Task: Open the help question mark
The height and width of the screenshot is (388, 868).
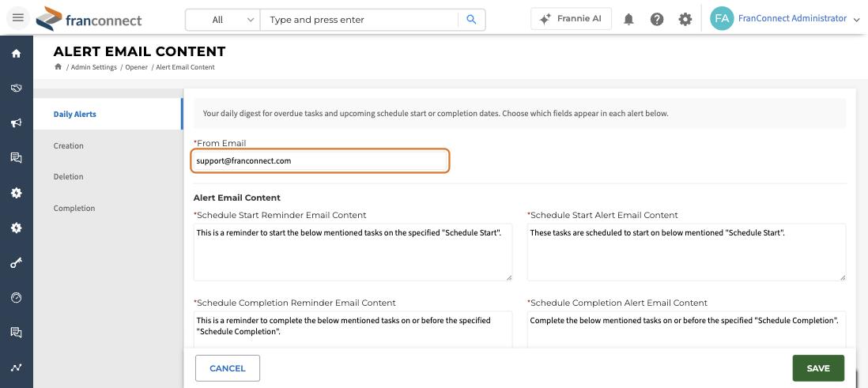Action: point(657,20)
